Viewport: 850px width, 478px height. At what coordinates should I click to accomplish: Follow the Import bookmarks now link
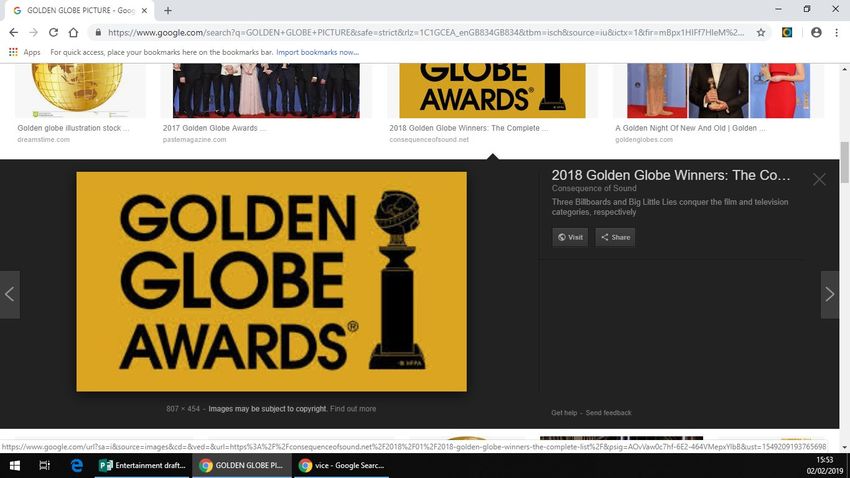(x=318, y=52)
